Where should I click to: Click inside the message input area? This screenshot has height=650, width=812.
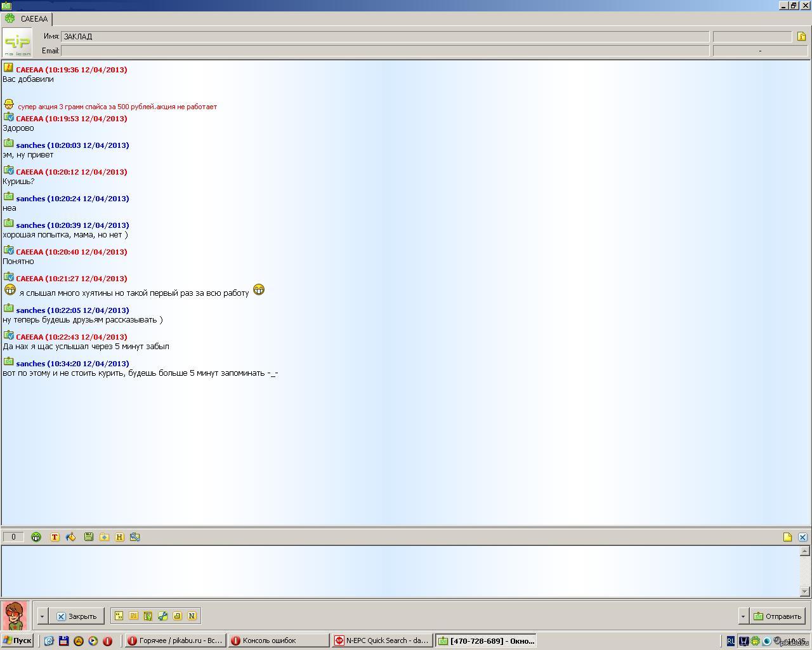pyautogui.click(x=400, y=571)
